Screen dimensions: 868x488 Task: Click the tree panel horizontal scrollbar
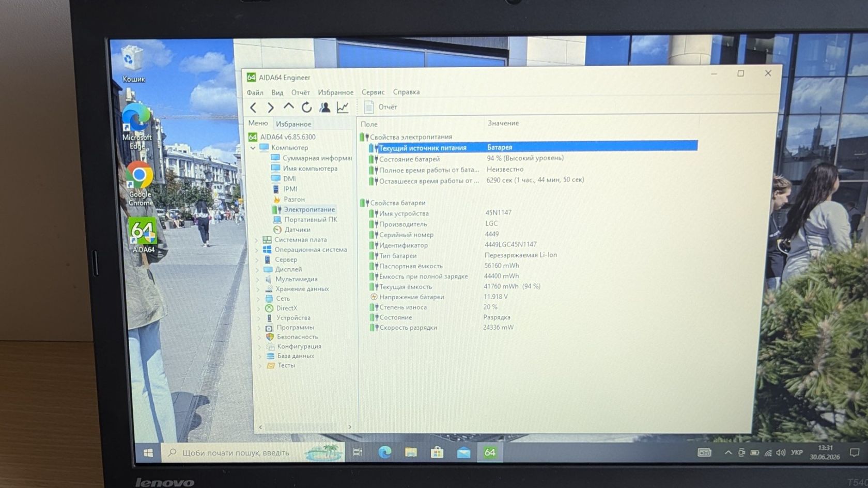click(305, 427)
